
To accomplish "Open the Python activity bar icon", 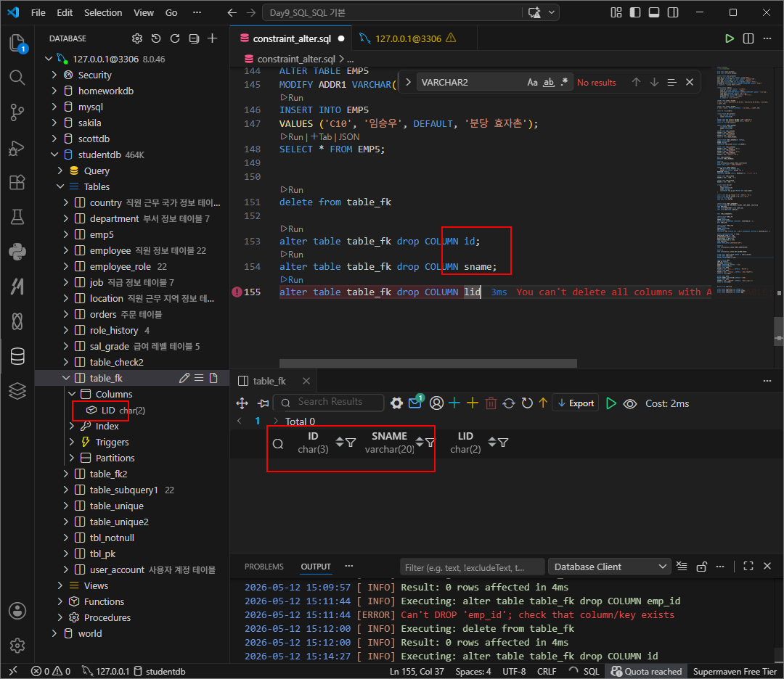I will (17, 252).
